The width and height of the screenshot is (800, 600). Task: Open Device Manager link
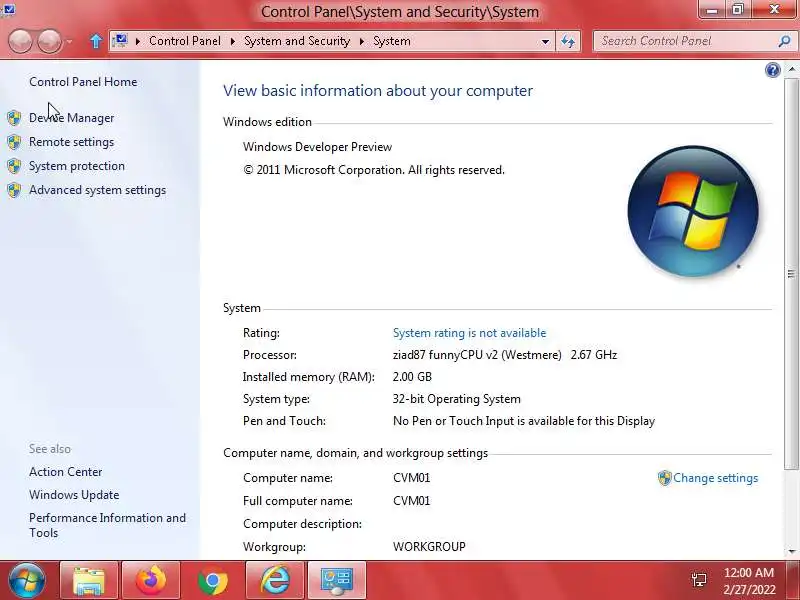71,118
